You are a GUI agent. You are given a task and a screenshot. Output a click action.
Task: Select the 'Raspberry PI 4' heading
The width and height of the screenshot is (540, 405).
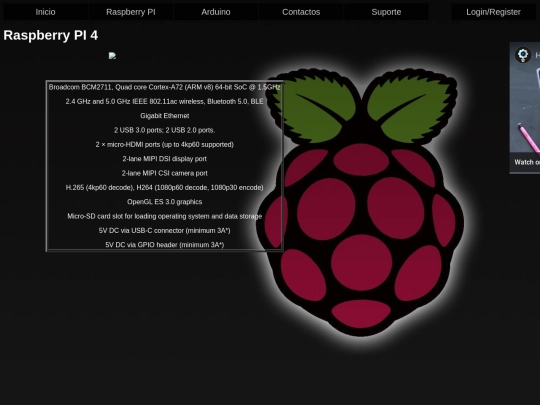(x=51, y=35)
